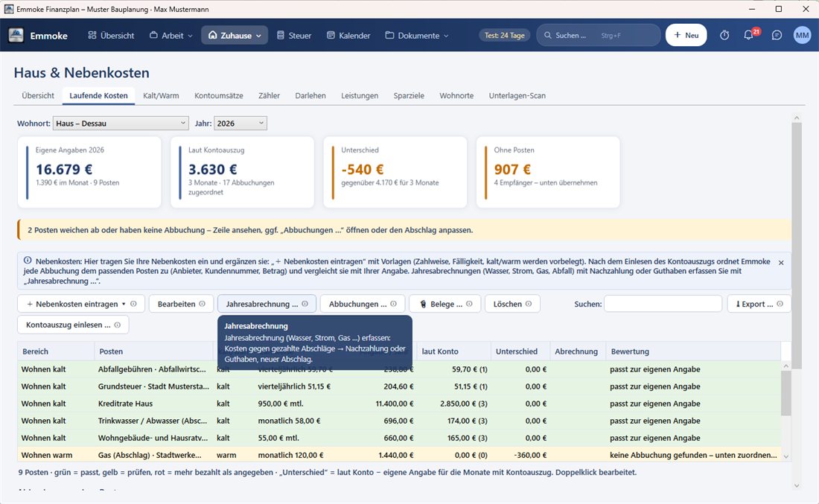819x504 pixels.
Task: Select the Kreditrate Haus row
Action: click(x=399, y=403)
